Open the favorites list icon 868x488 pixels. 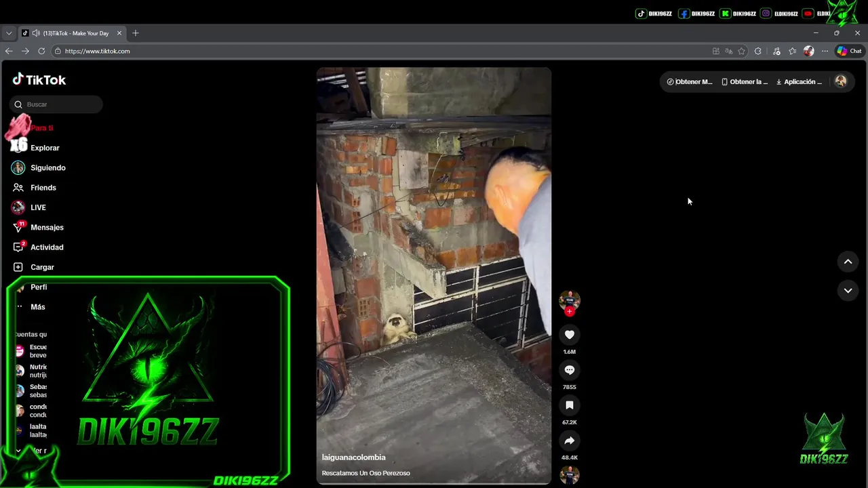pyautogui.click(x=793, y=51)
